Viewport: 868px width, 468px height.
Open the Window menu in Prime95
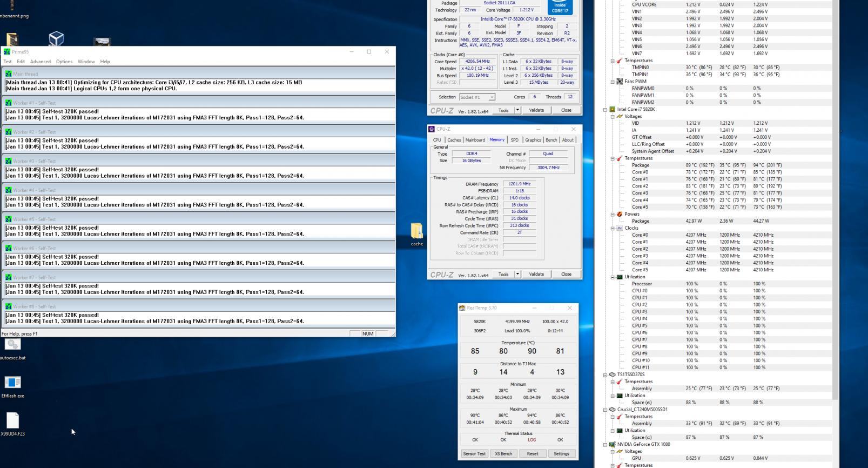(86, 62)
